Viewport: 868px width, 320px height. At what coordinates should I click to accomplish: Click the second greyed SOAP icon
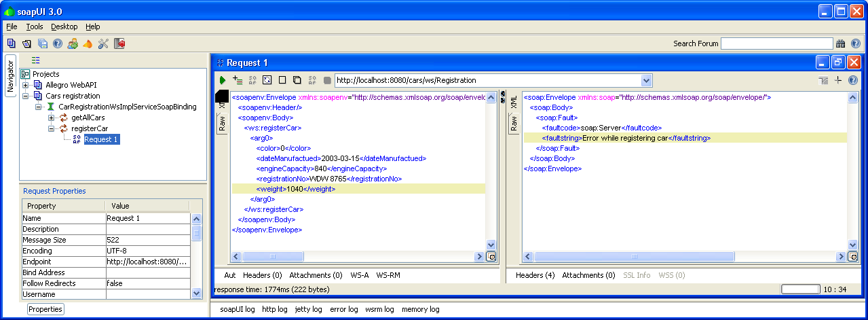pos(313,80)
